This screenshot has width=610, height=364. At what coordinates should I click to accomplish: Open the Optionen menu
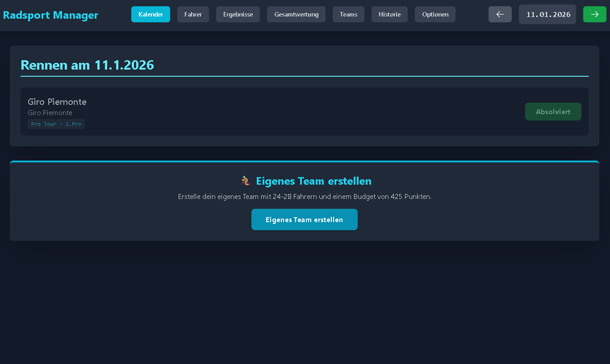435,14
